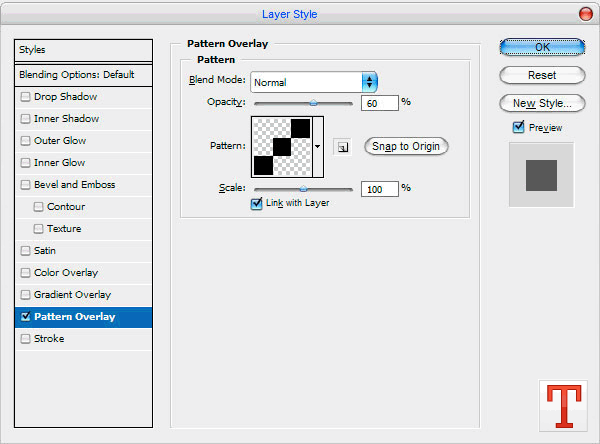Open Blending Options: Default

83,75
